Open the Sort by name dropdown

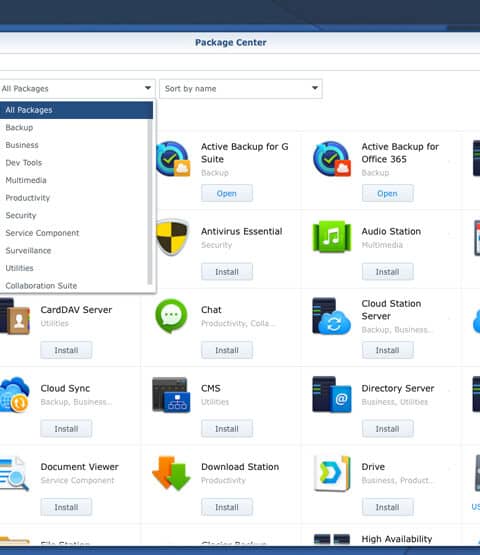coord(241,88)
